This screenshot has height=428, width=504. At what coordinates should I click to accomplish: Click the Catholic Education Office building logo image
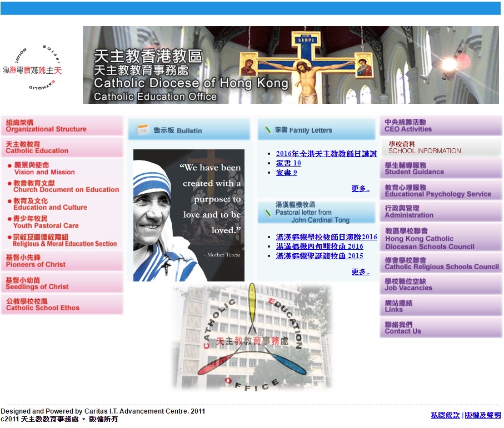(x=252, y=336)
